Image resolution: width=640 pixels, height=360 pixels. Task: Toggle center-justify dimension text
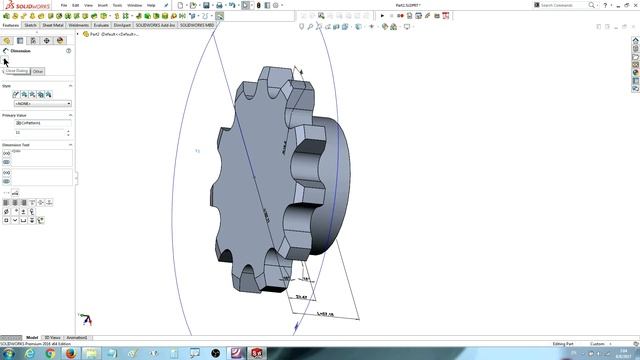(x=15, y=202)
